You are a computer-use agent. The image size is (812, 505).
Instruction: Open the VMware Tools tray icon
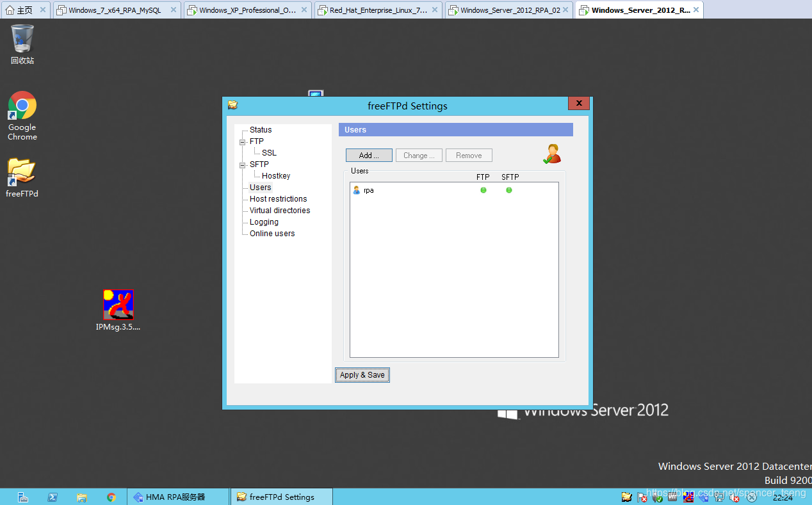[673, 497]
